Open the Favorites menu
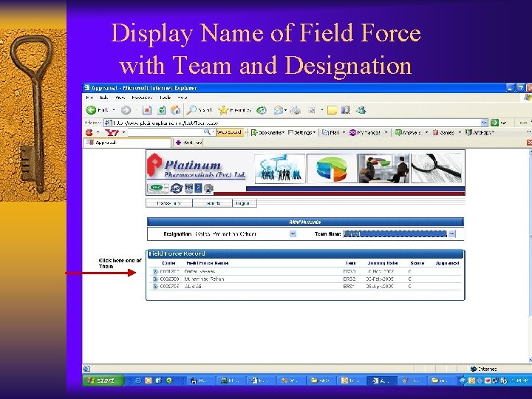This screenshot has height=399, width=532. coord(142,98)
